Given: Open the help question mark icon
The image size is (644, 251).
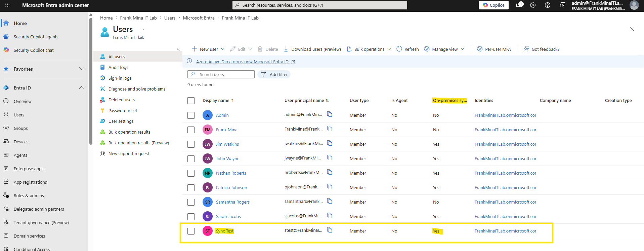Looking at the screenshot, I should click(x=548, y=5).
